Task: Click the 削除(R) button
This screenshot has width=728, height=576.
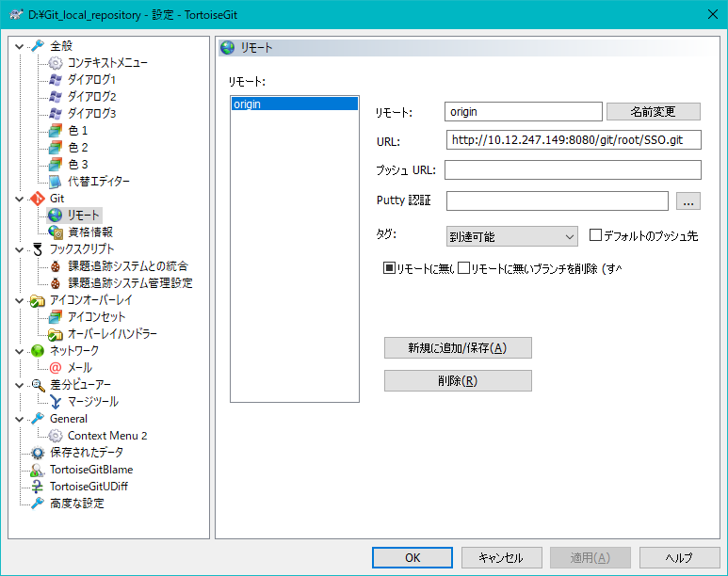Action: [458, 380]
